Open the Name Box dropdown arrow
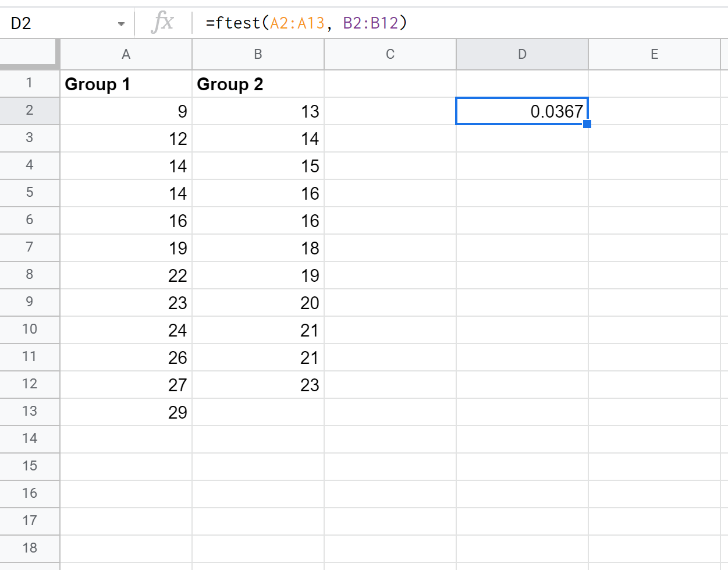The width and height of the screenshot is (728, 570). [121, 23]
